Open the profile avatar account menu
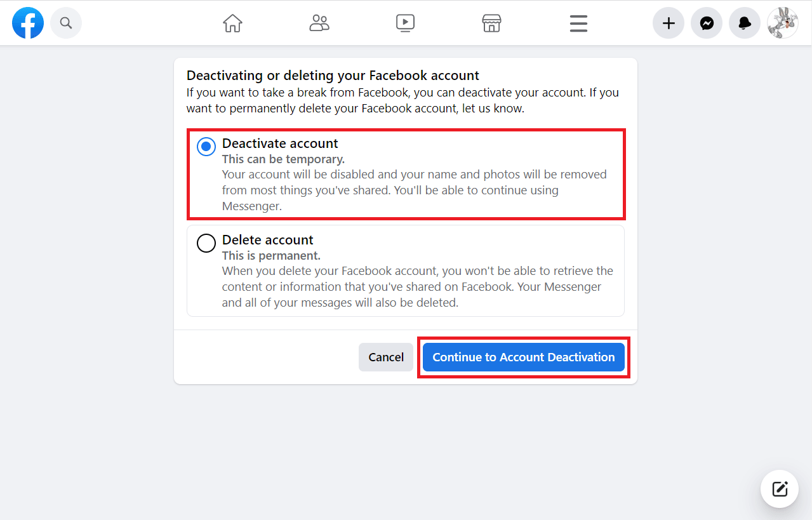Screen dimensions: 812x520 click(x=782, y=23)
